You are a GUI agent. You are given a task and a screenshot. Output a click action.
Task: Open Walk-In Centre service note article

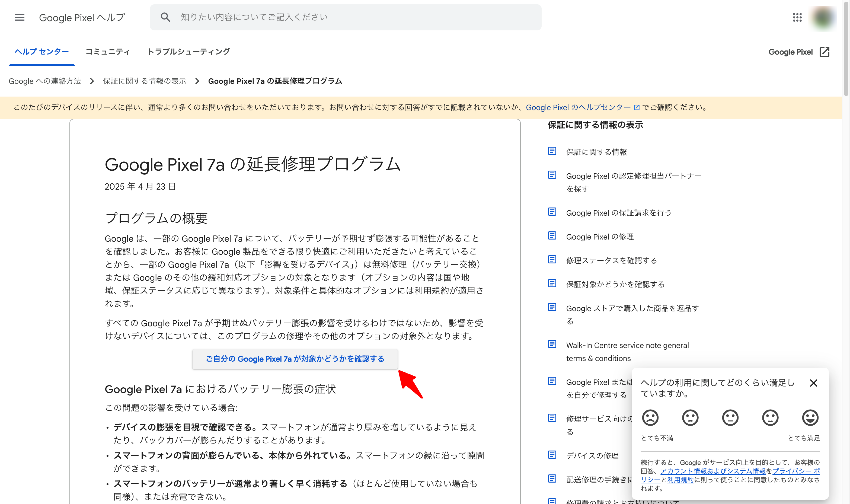628,352
